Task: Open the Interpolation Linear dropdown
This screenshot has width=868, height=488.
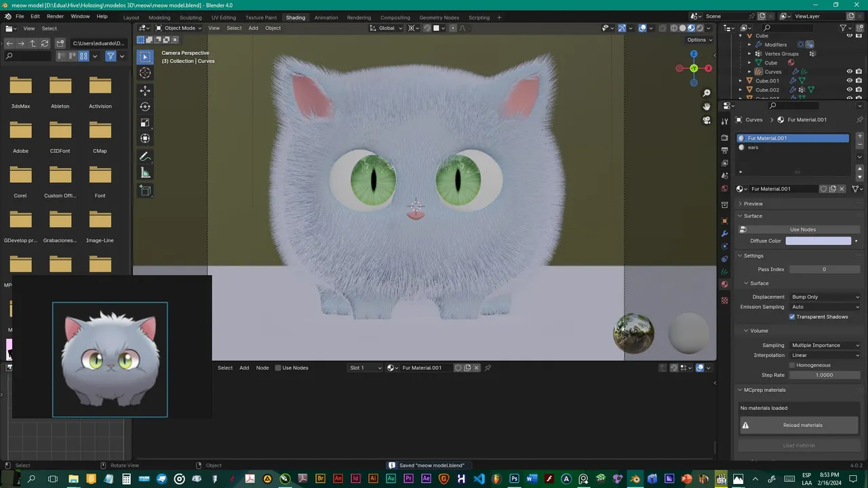Action: click(825, 355)
